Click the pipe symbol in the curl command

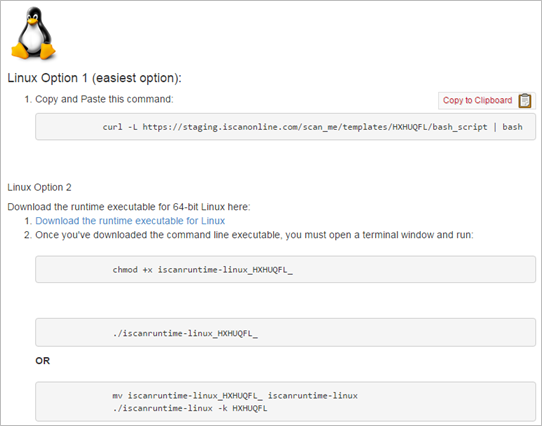pos(495,127)
